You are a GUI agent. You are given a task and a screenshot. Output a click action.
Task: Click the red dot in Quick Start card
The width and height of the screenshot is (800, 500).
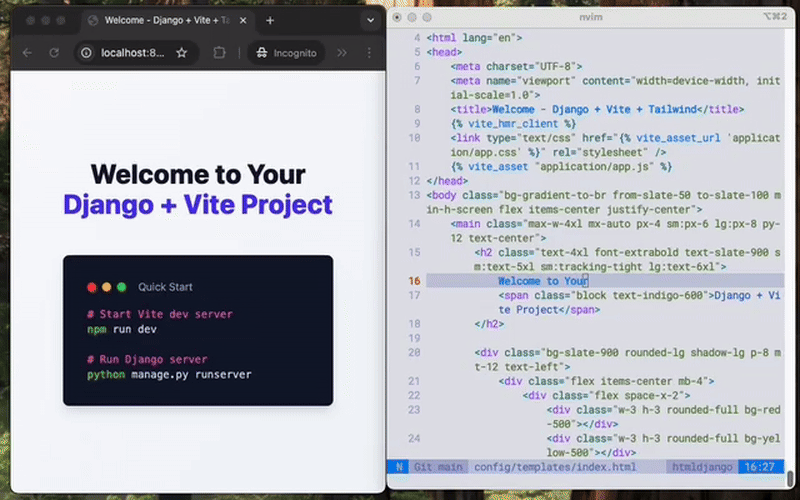tap(92, 287)
